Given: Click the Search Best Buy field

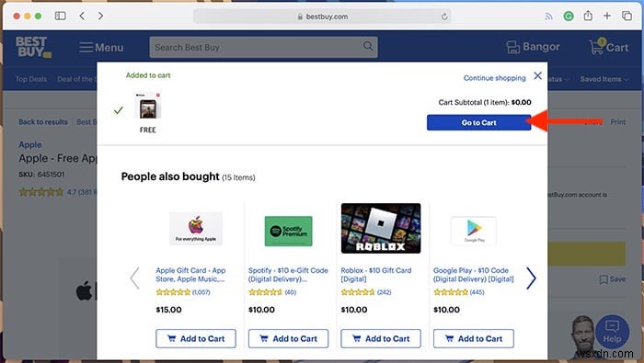Looking at the screenshot, I should [x=263, y=47].
